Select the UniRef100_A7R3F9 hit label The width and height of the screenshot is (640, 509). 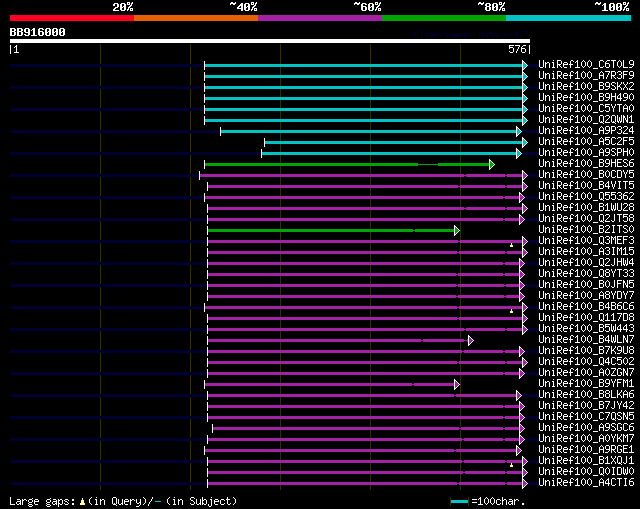[x=586, y=75]
